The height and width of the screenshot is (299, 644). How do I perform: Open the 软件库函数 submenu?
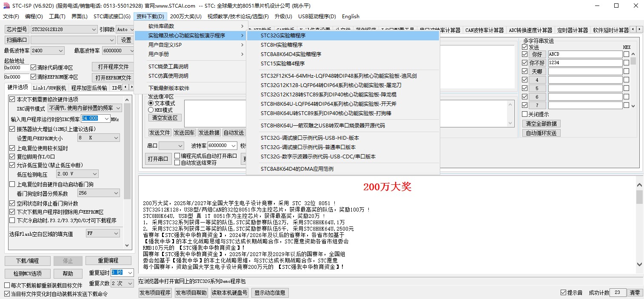190,26
